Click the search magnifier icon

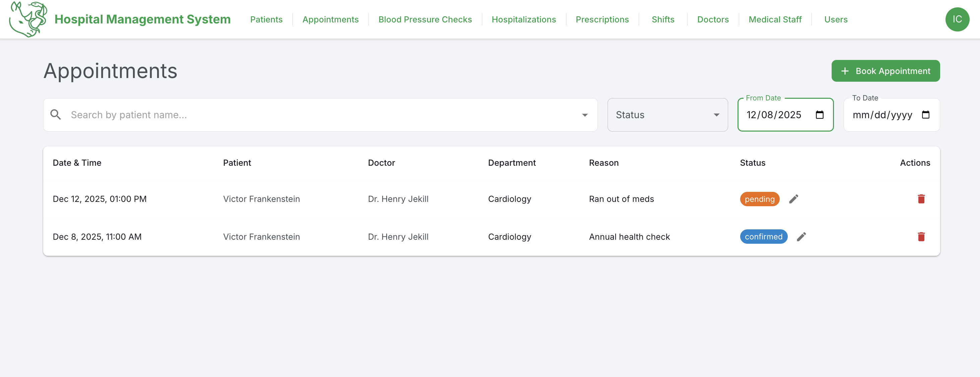tap(56, 115)
